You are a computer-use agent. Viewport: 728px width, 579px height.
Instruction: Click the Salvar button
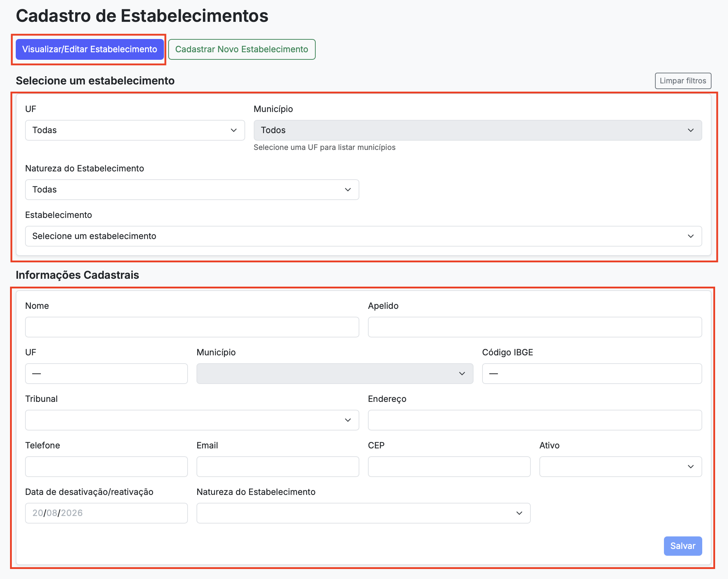pos(683,546)
